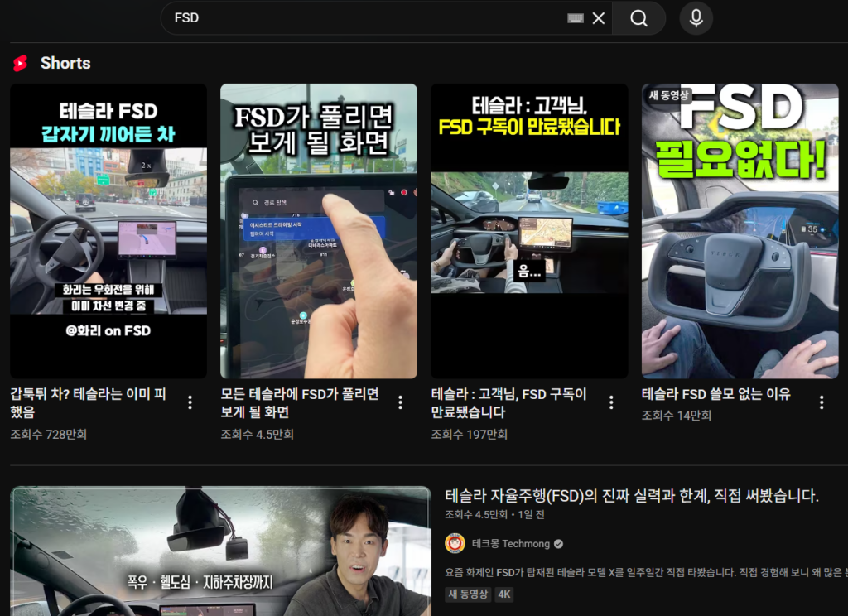Image resolution: width=848 pixels, height=616 pixels.
Task: Click the '4K' badge under the description
Action: (x=504, y=594)
